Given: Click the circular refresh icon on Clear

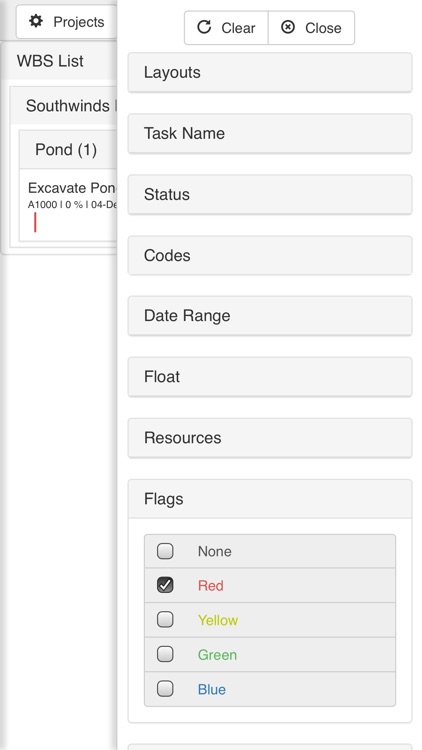Looking at the screenshot, I should [x=204, y=27].
